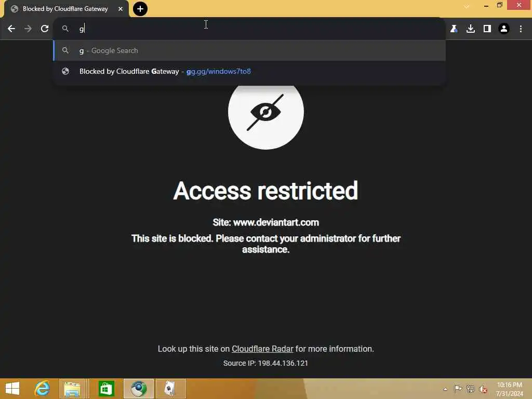Open the Windows Start button
Viewport: 532px width, 399px height.
pyautogui.click(x=12, y=389)
